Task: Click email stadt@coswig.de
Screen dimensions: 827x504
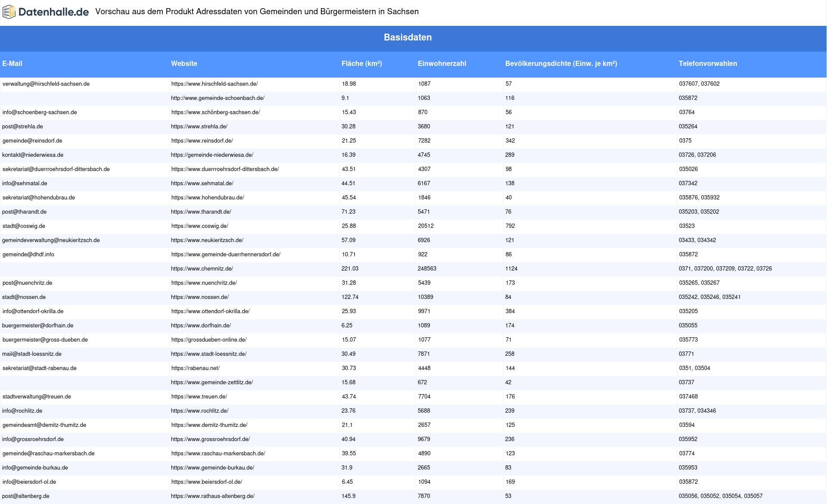Action: (24, 226)
